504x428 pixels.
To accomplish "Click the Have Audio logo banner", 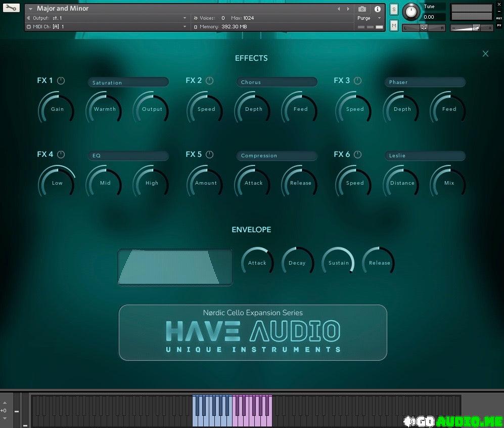I will coord(253,332).
